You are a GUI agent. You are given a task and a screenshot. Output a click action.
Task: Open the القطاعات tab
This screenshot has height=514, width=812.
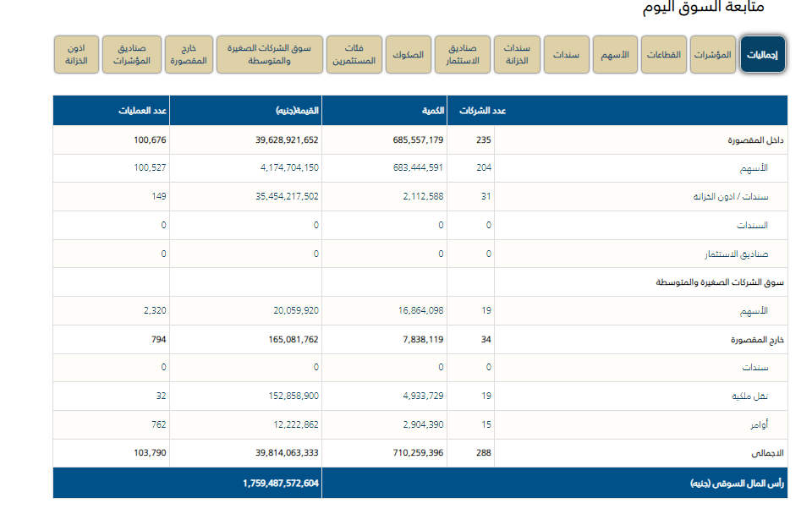pos(663,55)
